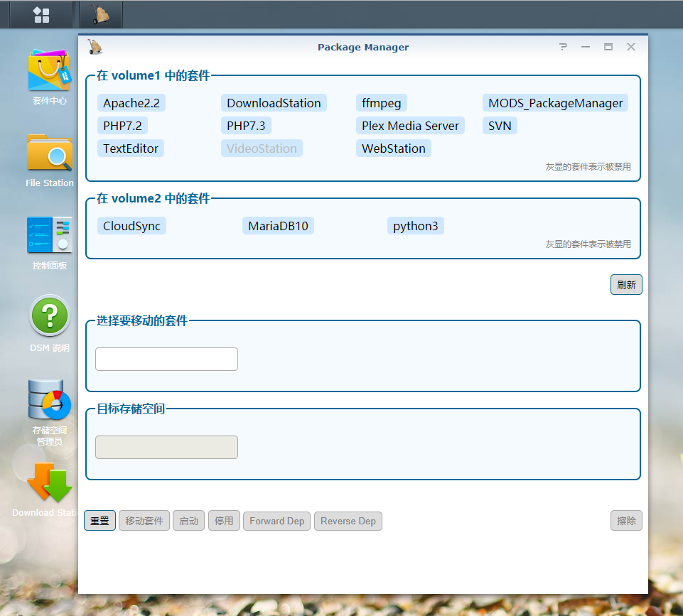This screenshot has height=616, width=683.
Task: Click the help question mark in window header
Action: 563,47
